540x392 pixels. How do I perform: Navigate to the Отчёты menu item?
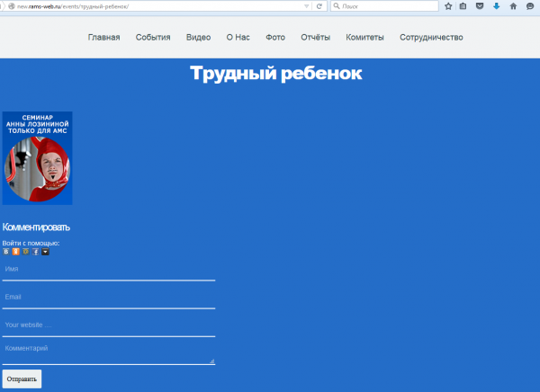316,37
